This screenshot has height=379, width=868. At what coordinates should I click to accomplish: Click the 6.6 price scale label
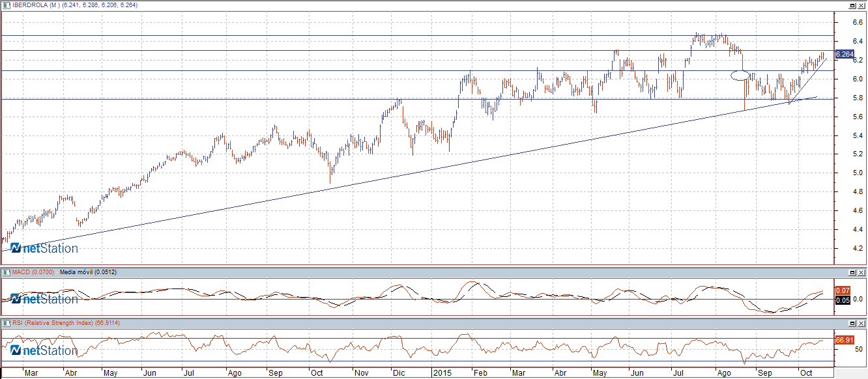click(858, 22)
